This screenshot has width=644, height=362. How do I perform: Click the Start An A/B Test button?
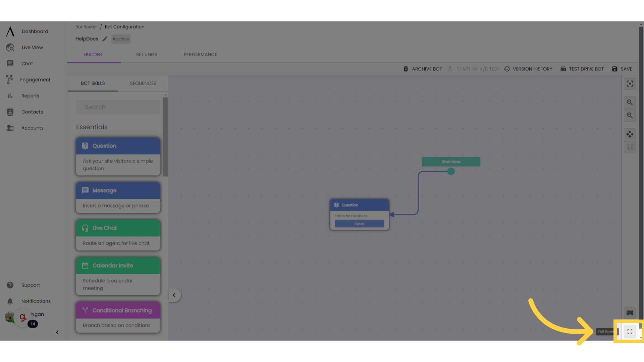(473, 69)
